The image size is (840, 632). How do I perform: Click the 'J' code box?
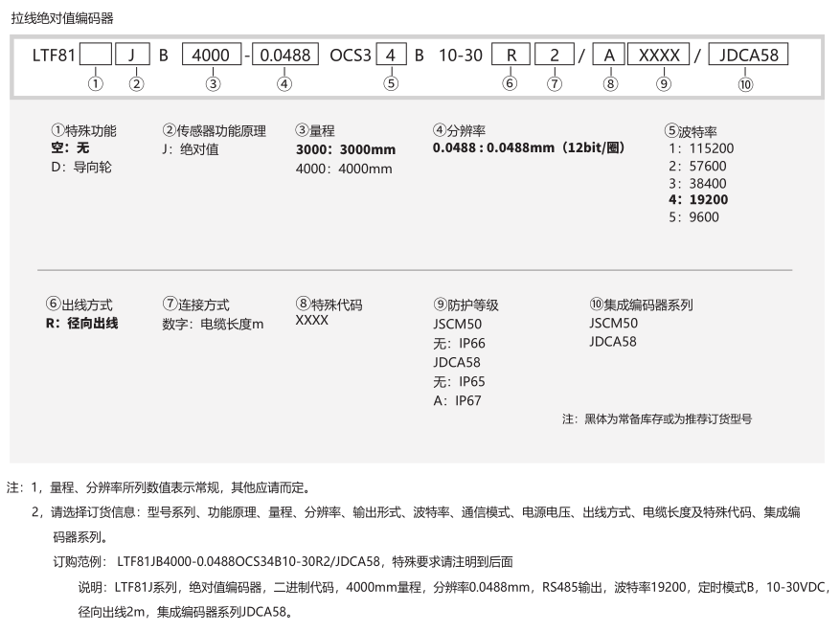coord(133,55)
